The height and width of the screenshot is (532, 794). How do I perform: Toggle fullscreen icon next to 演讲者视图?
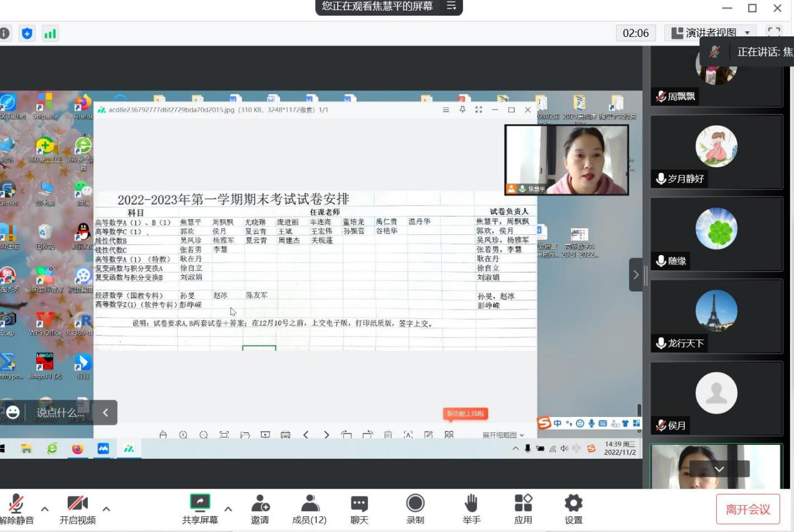pyautogui.click(x=775, y=33)
